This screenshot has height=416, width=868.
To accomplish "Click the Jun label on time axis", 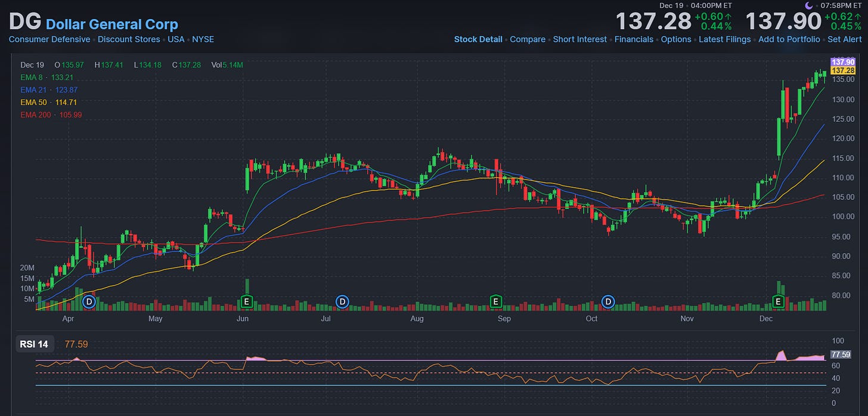I will pos(243,319).
